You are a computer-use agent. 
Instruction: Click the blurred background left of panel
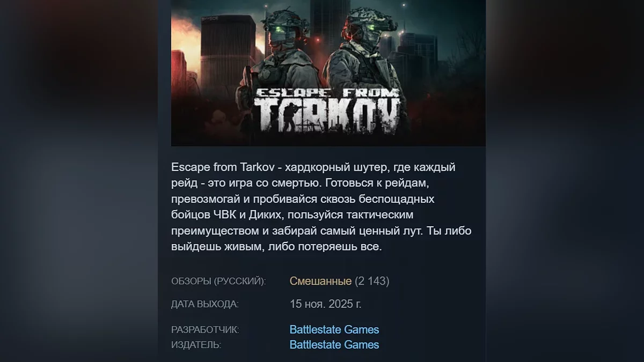click(x=78, y=181)
